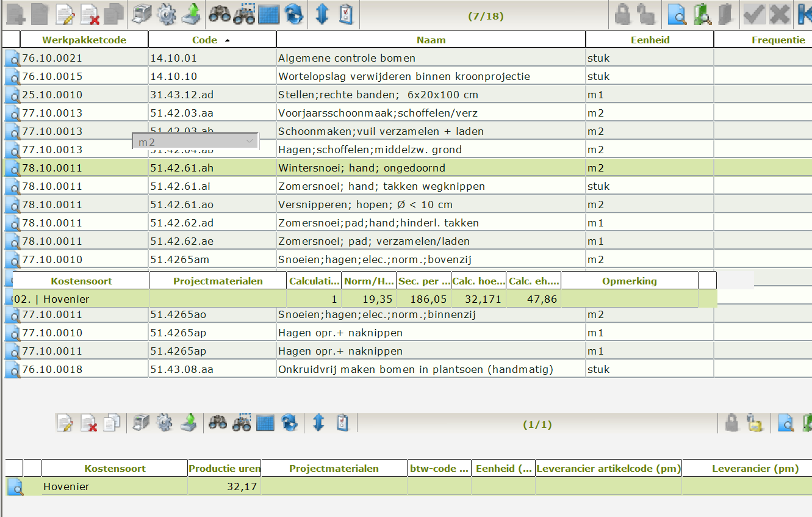Sort by the Werkpakketcode column header

coord(84,40)
